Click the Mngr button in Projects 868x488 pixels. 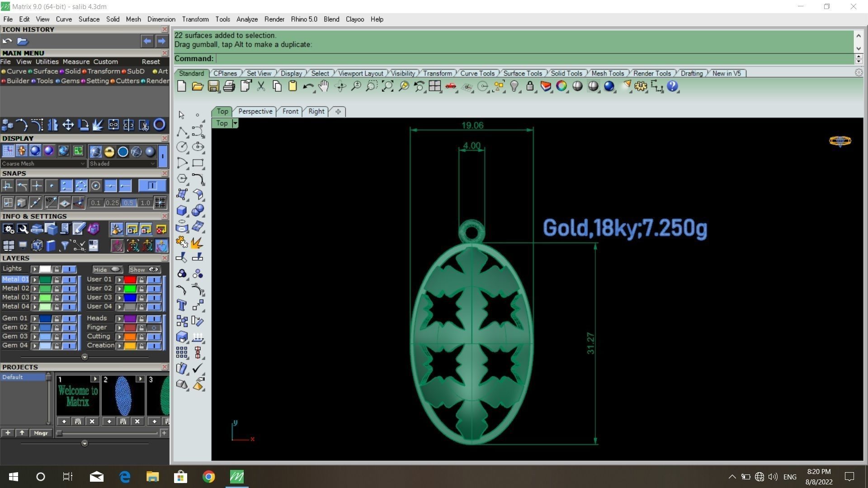pos(41,433)
